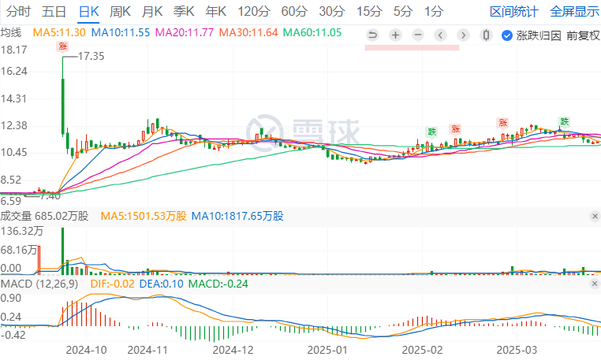Click the MA30:11.64 indicator label

248,32
